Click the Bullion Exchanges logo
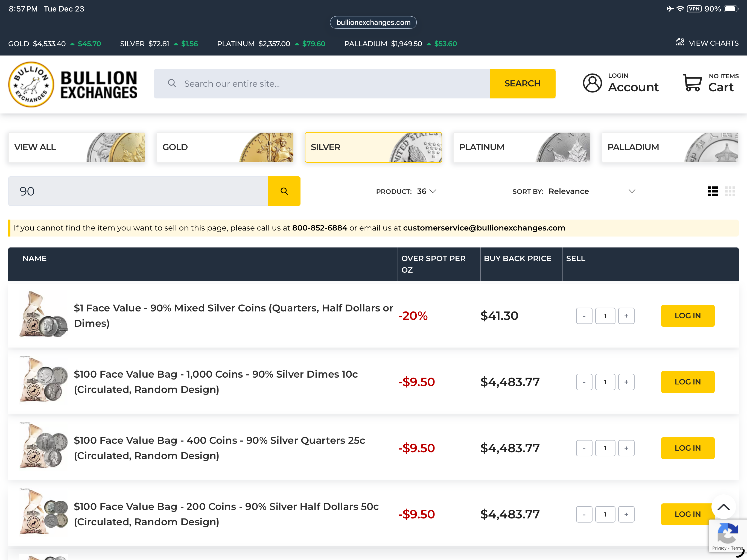 pos(73,84)
